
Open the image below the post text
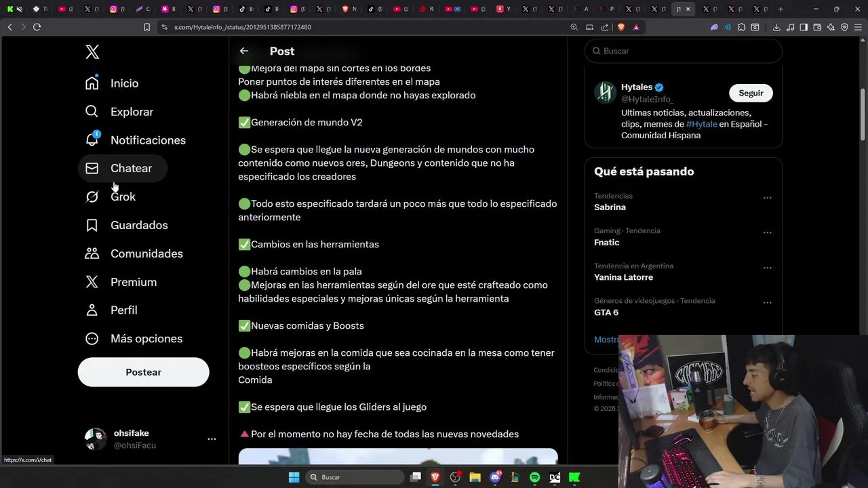click(x=398, y=456)
